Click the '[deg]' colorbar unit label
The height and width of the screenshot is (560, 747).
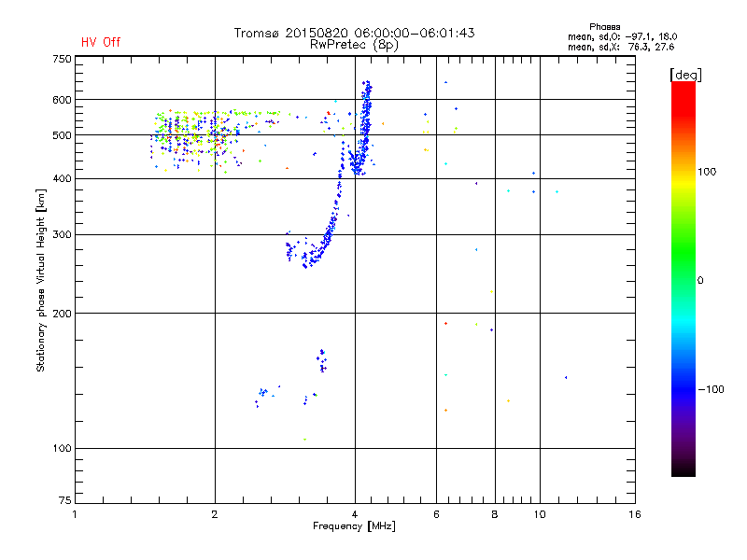click(x=685, y=75)
